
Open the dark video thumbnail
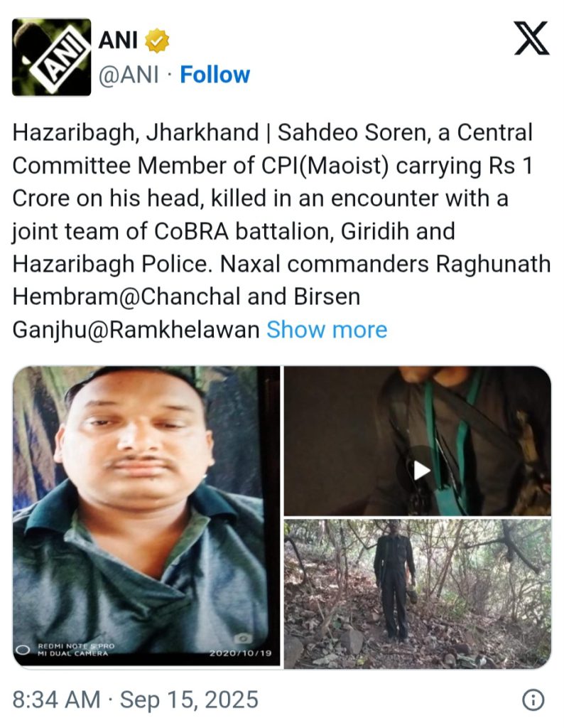point(418,441)
